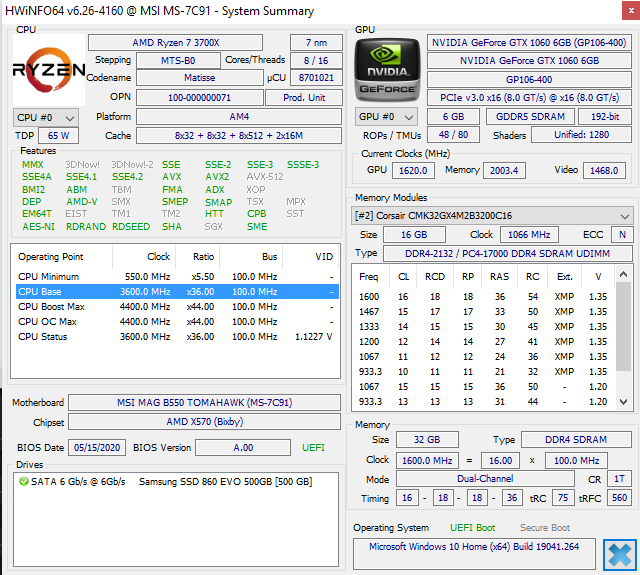Click the 7 nm process field
The width and height of the screenshot is (640, 575).
coord(316,42)
